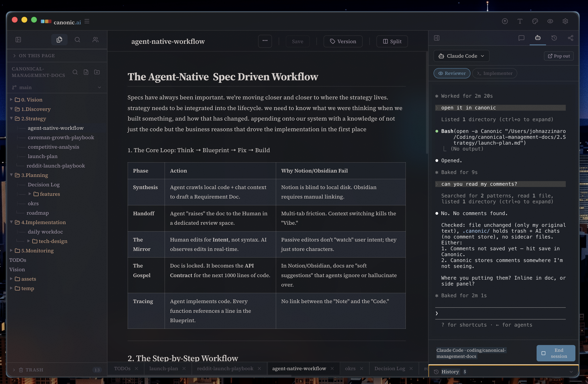Open the hamburger menu next to canonic.ai
Screen dimensions: 588x384
87,21
